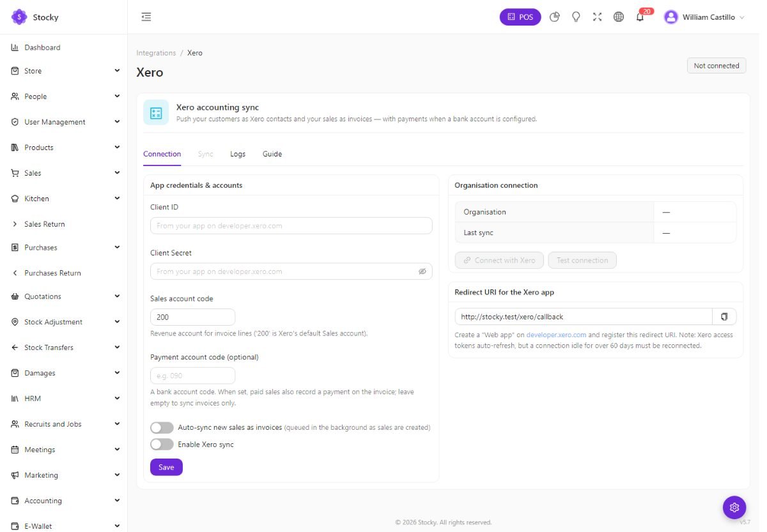
Task: Click the User Management shield icon
Action: coord(15,122)
